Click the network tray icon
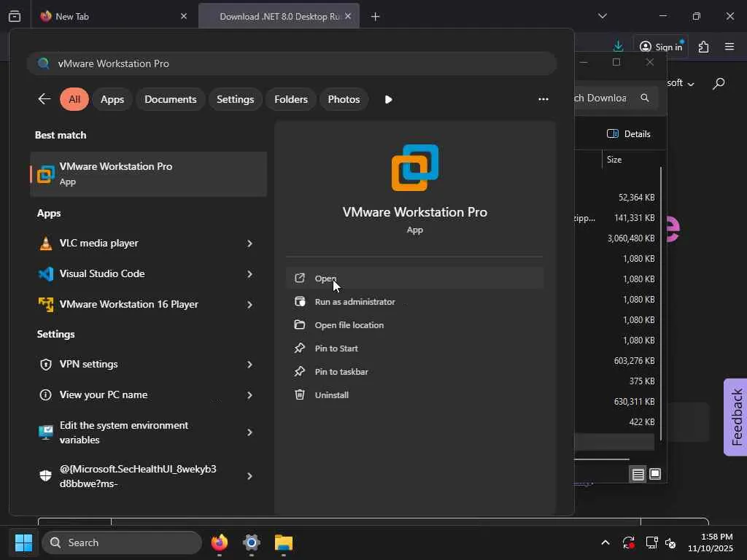747x560 pixels. click(x=651, y=542)
